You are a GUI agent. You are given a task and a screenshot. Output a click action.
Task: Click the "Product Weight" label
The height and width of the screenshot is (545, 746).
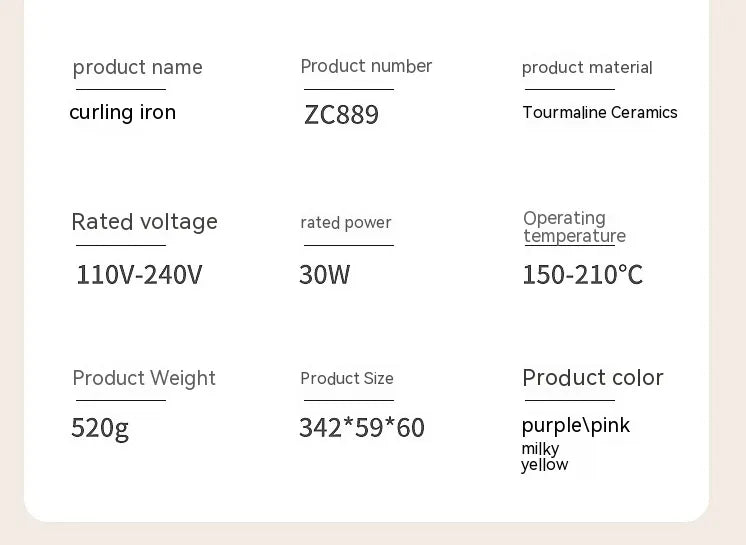tap(144, 378)
